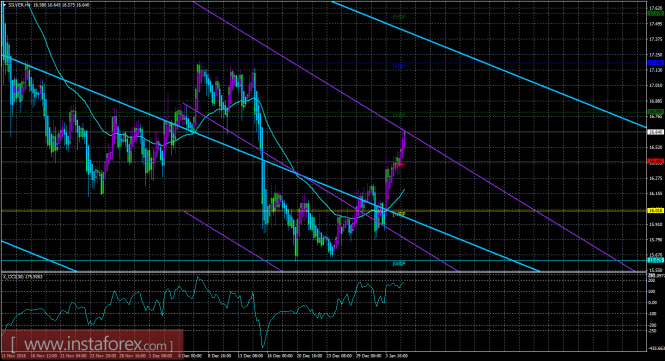Select the current price 16.640 axis label

[656, 132]
